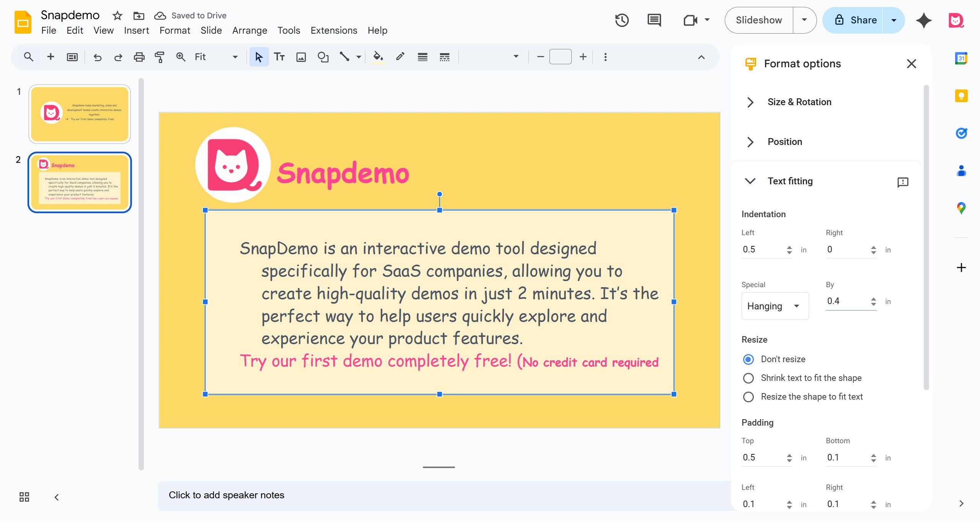
Task: Open the Insert menu
Action: [136, 30]
